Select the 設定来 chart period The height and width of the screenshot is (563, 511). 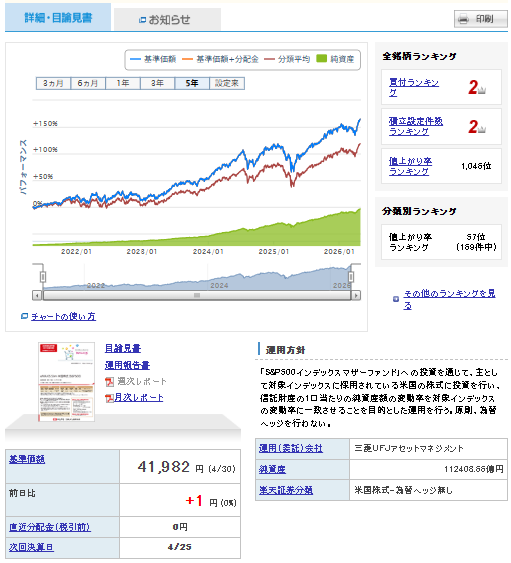[x=227, y=83]
